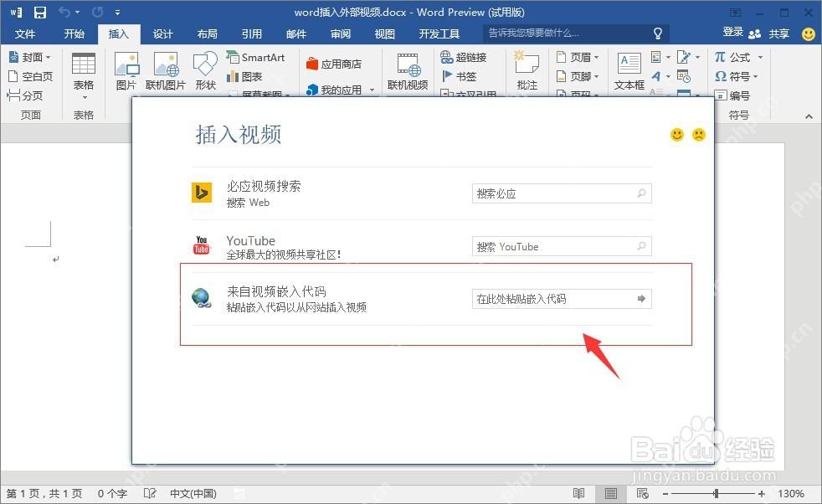Open the Footer (页脚) dropdown
The width and height of the screenshot is (822, 504).
(x=578, y=76)
